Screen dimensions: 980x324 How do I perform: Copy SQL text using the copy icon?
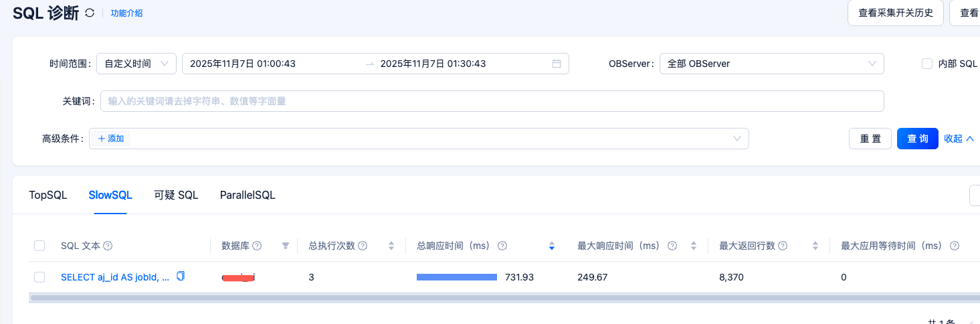[180, 276]
